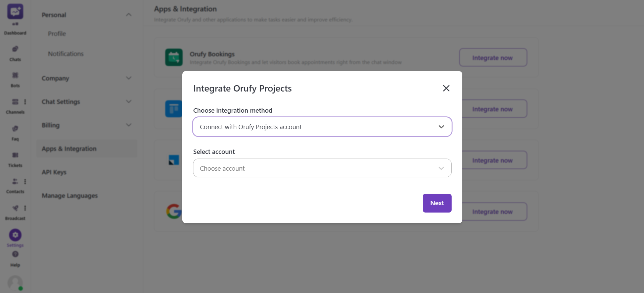This screenshot has height=293, width=644.
Task: Open the Broadcast section
Action: (x=15, y=208)
